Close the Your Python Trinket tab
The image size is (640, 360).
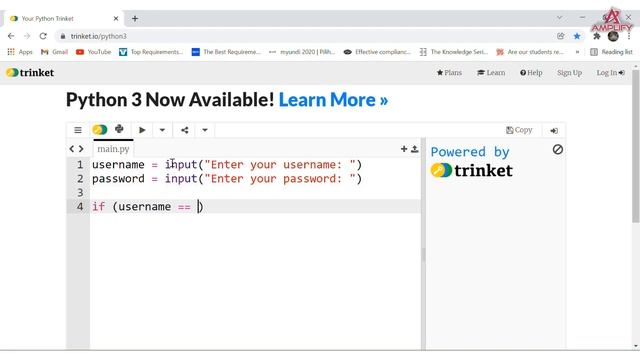[116, 18]
